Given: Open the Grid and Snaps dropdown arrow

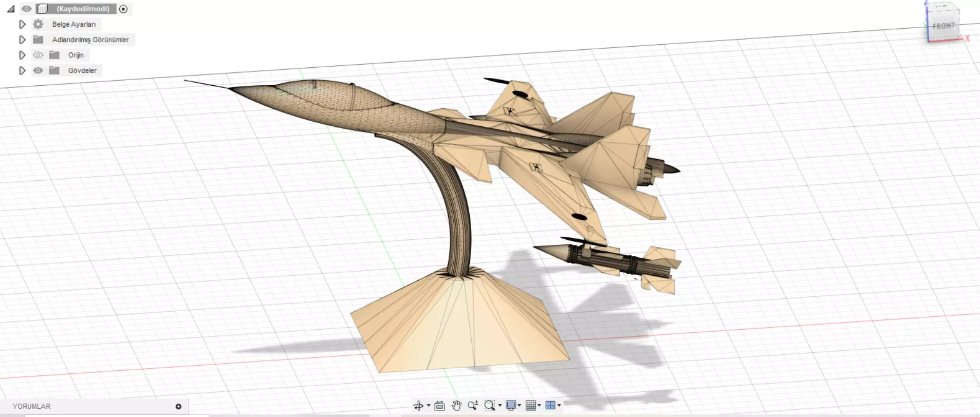Looking at the screenshot, I should 539,406.
